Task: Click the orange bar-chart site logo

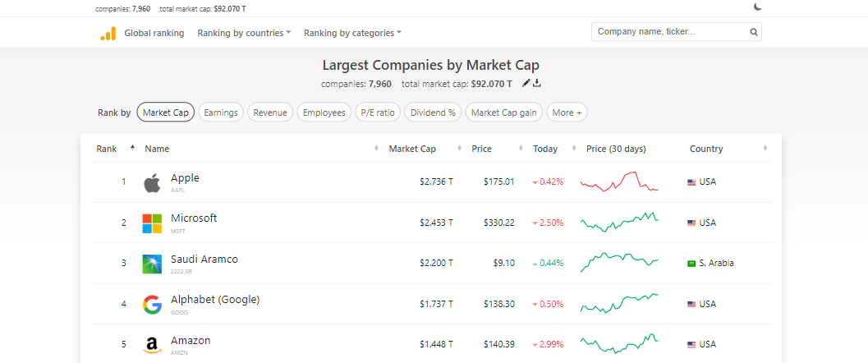Action: click(x=108, y=33)
